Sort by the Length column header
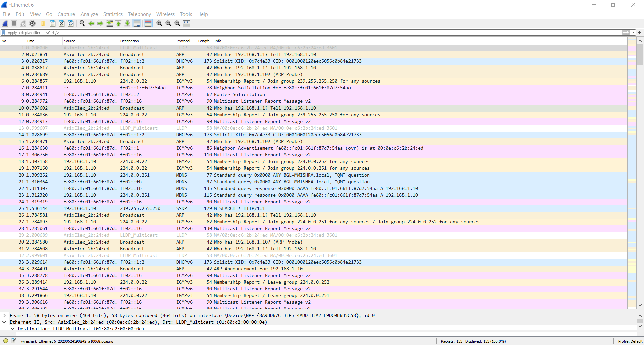The width and height of the screenshot is (644, 345). point(204,41)
